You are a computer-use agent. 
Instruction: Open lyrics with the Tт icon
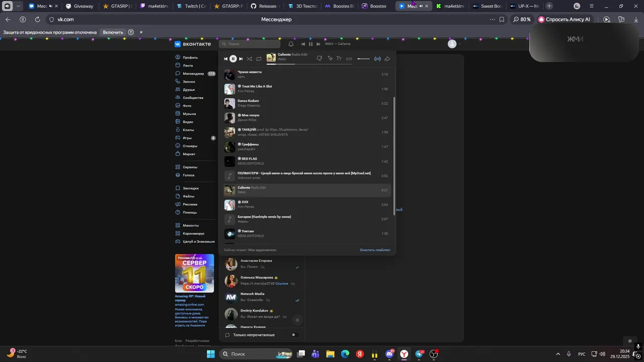pyautogui.click(x=339, y=59)
